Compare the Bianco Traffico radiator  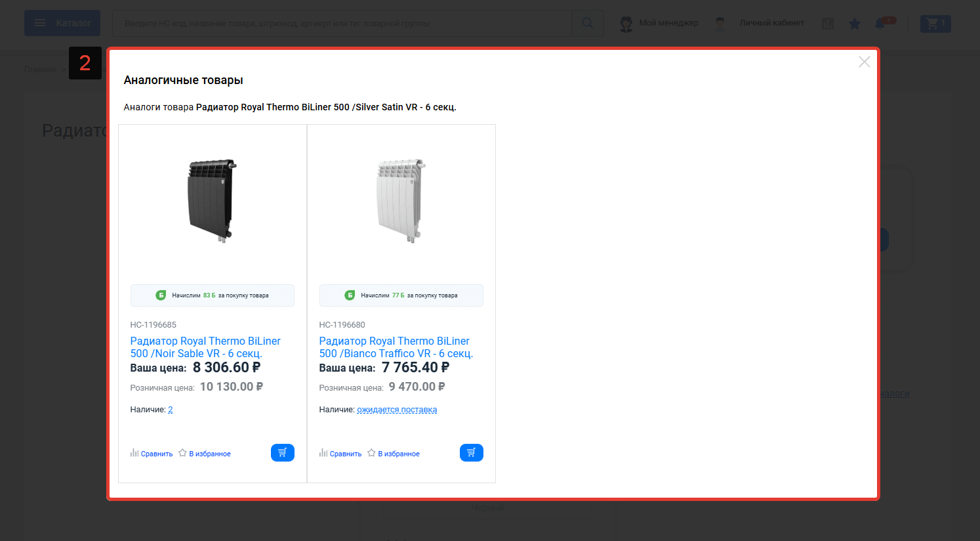tap(340, 453)
